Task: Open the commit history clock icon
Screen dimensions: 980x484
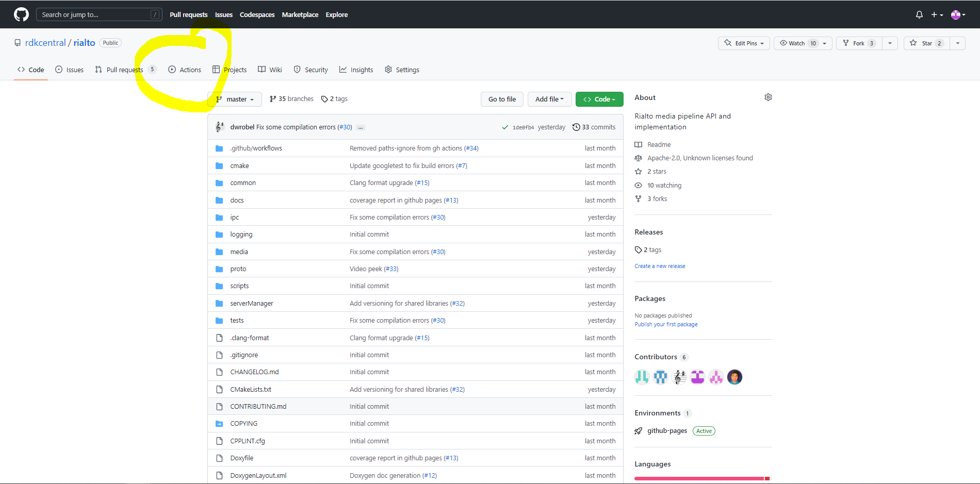Action: 576,127
